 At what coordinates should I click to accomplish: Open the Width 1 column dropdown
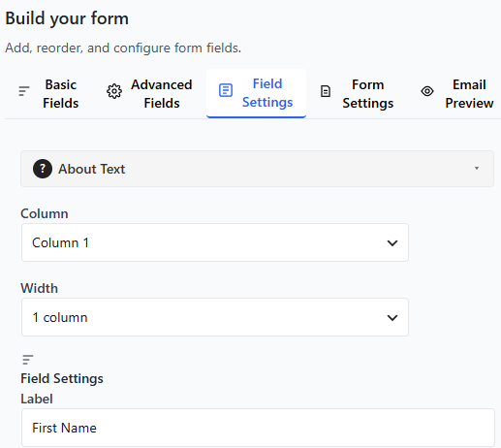pyautogui.click(x=215, y=317)
